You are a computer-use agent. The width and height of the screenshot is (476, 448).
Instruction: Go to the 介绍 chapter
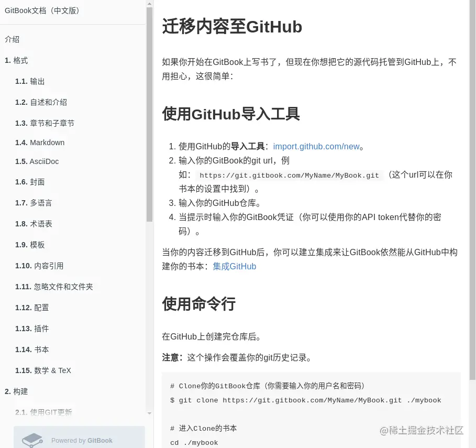[x=12, y=39]
